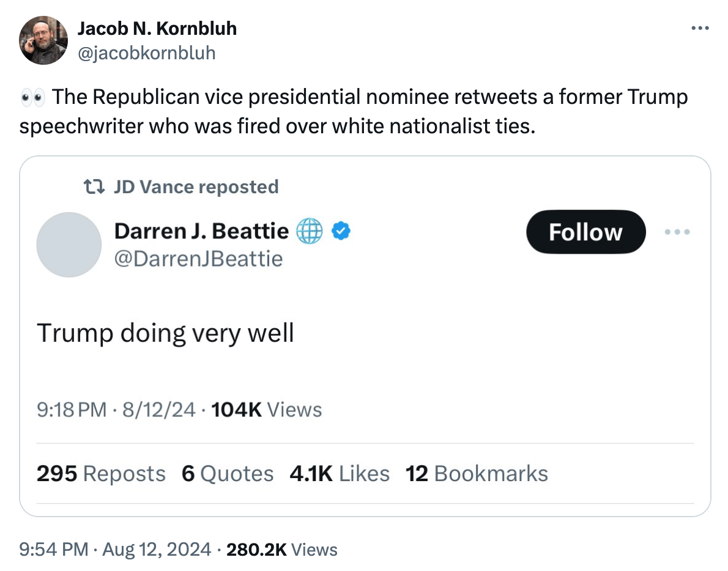Open the 6 Quotes of the tweet
The image size is (728, 571).
(x=228, y=473)
